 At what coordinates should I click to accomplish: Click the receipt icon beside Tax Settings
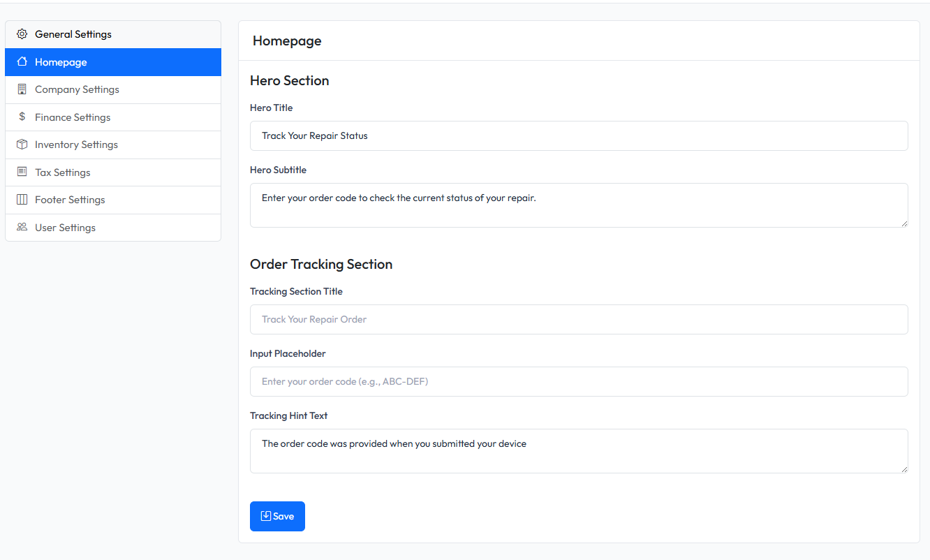point(22,172)
